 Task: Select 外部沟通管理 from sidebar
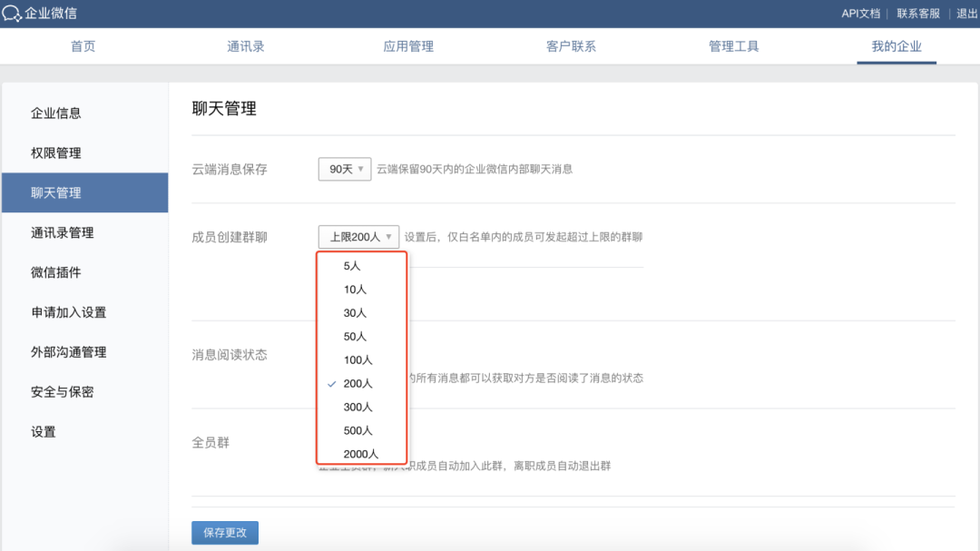click(x=69, y=352)
